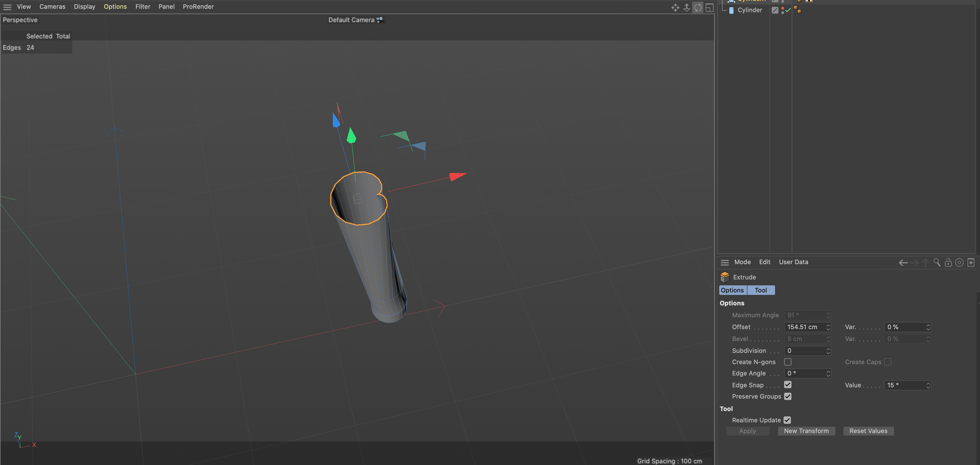980x465 pixels.
Task: Click the attribute manager back arrow
Action: pyautogui.click(x=903, y=262)
